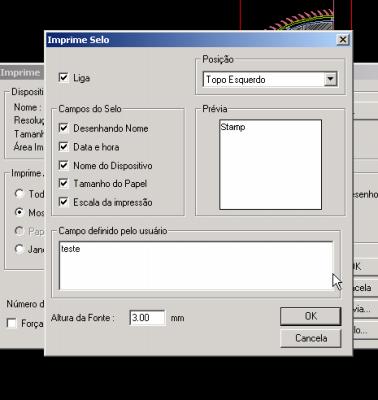
Task: Click the Campos do Selo group label
Action: 90,109
